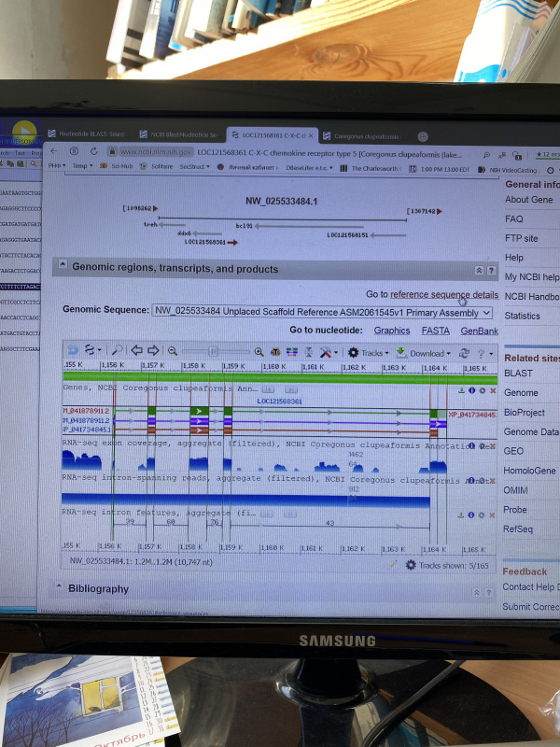Open track settings gear near Tracks shown
Image resolution: width=560 pixels, height=747 pixels.
coord(411,565)
